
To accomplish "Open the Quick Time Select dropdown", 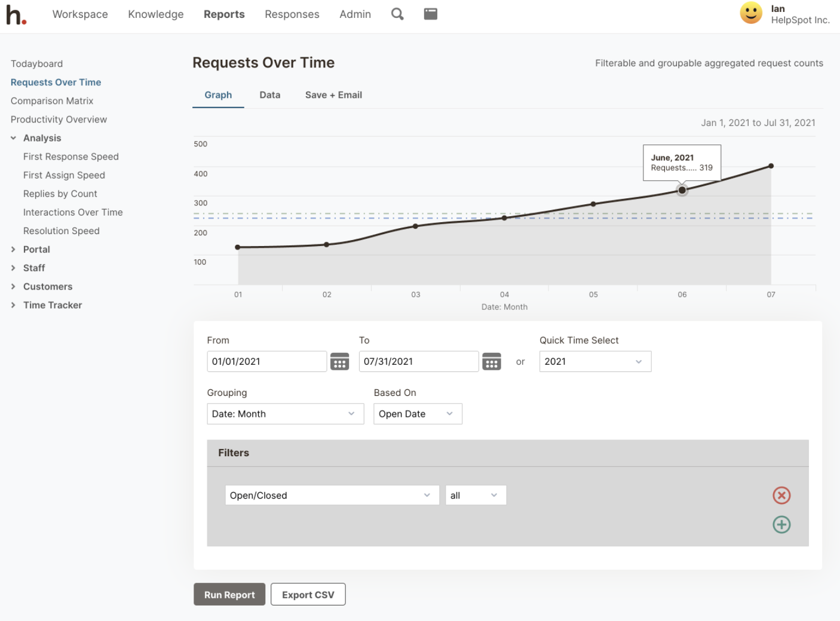I will [594, 361].
